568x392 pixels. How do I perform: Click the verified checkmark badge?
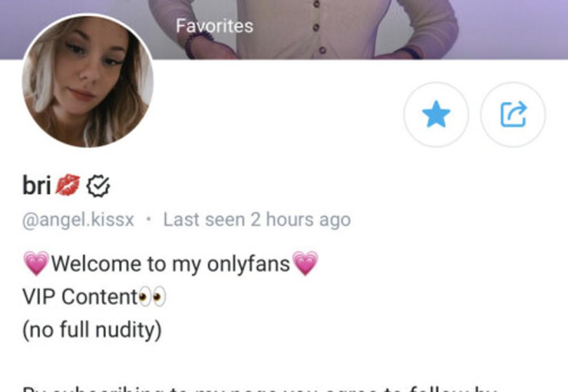coord(98,186)
